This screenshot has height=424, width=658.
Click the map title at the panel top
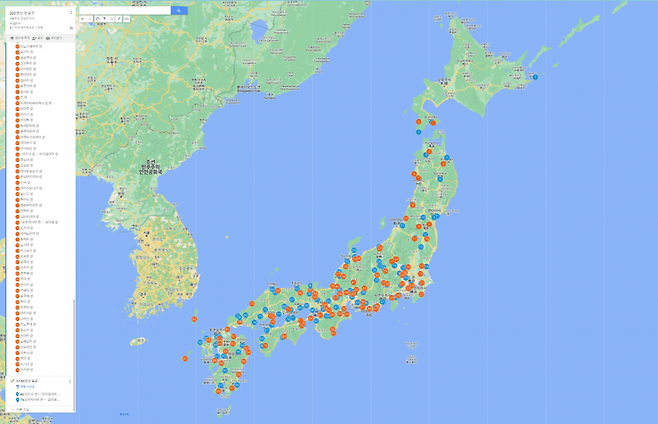22,13
